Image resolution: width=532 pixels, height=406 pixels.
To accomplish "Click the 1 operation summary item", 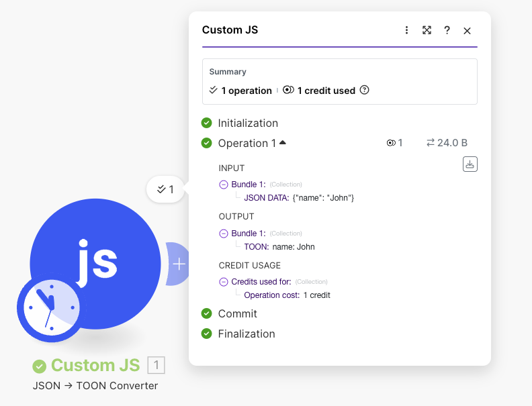I will (240, 91).
